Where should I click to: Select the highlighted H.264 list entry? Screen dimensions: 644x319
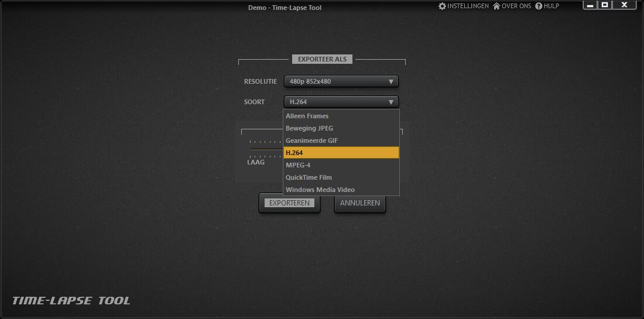coord(341,153)
